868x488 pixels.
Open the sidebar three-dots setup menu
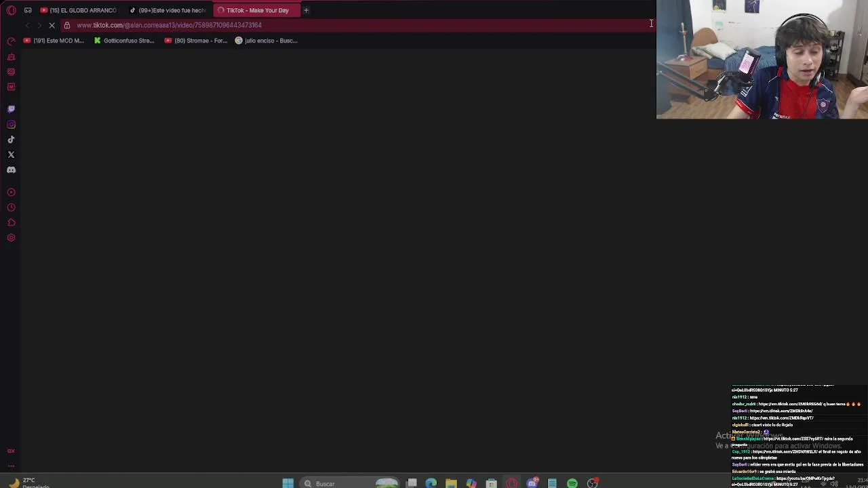tap(11, 466)
